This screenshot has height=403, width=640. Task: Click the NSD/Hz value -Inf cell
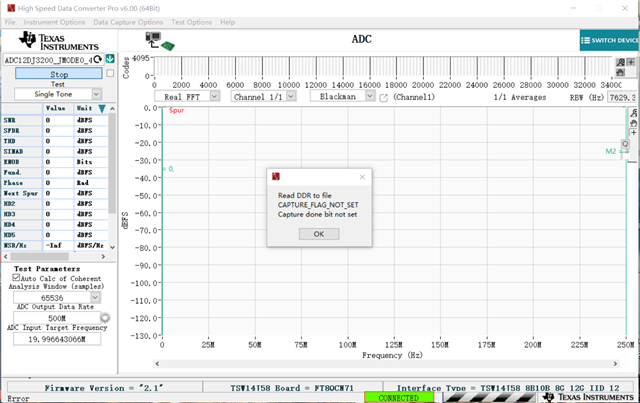58,245
